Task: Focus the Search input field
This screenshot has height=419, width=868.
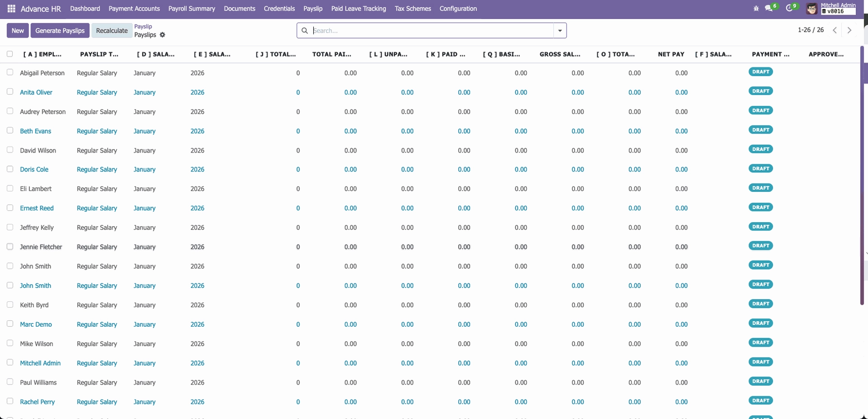Action: coord(433,30)
